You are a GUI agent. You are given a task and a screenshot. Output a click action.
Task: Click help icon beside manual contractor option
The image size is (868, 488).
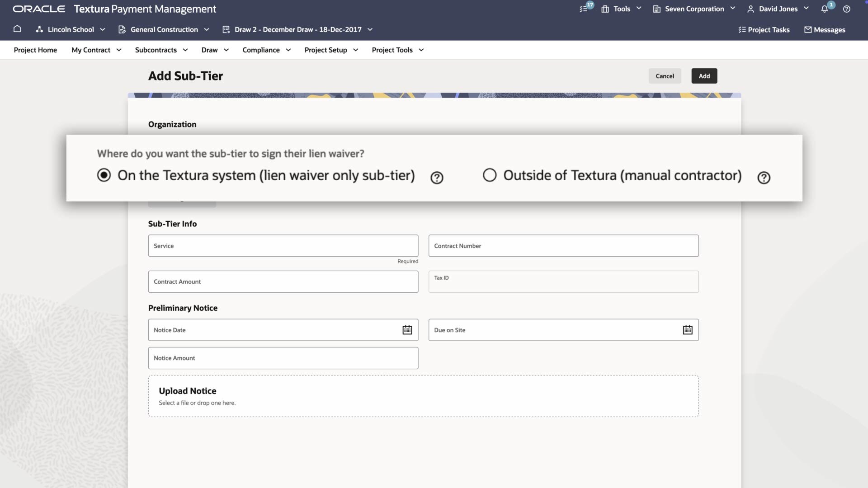[x=764, y=178]
